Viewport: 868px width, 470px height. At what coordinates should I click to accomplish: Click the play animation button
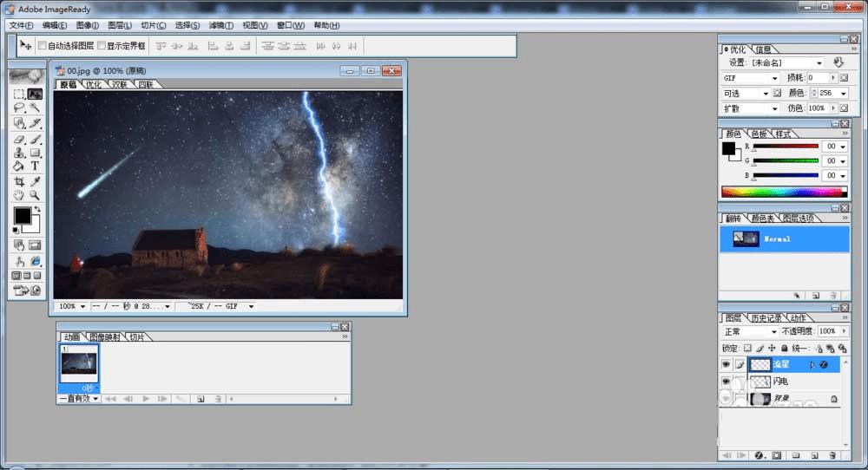(x=146, y=399)
